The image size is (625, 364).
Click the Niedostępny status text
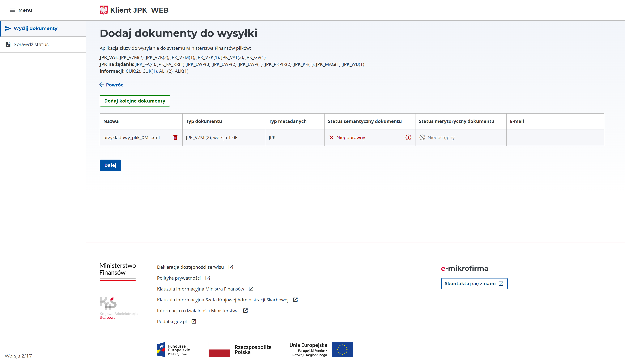tap(441, 137)
